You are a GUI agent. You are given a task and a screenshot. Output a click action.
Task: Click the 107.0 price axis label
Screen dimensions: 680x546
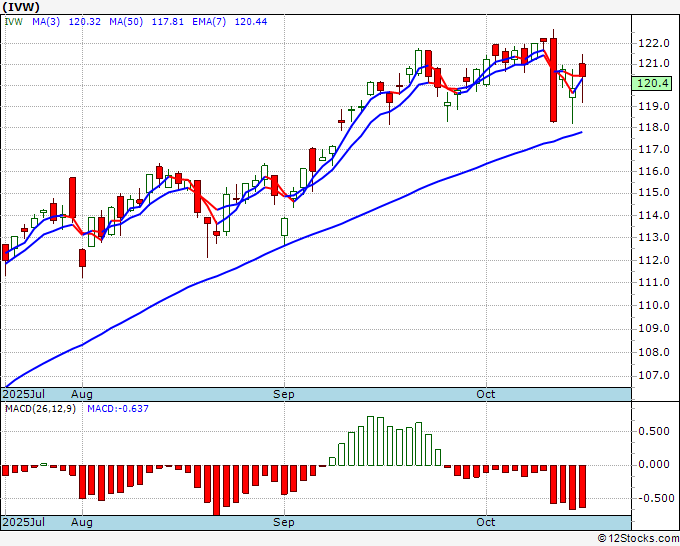pos(654,375)
